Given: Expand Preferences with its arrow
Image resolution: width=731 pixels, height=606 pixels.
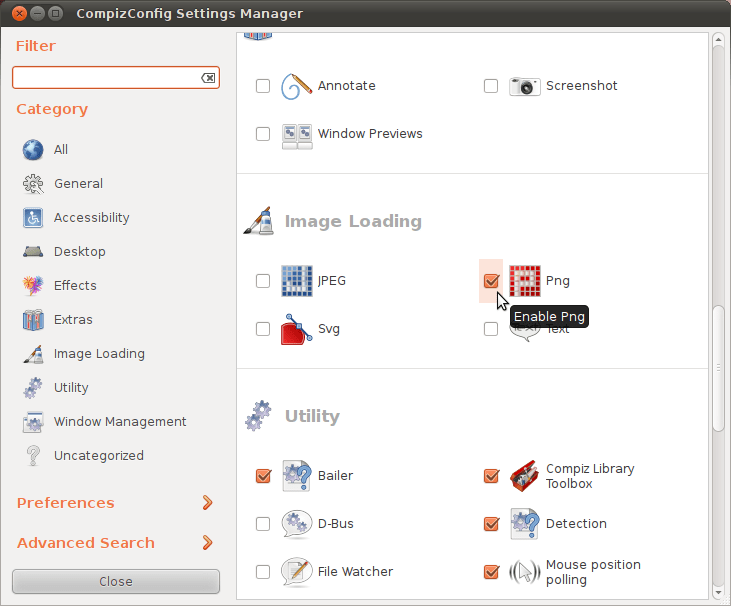Looking at the screenshot, I should pyautogui.click(x=207, y=503).
